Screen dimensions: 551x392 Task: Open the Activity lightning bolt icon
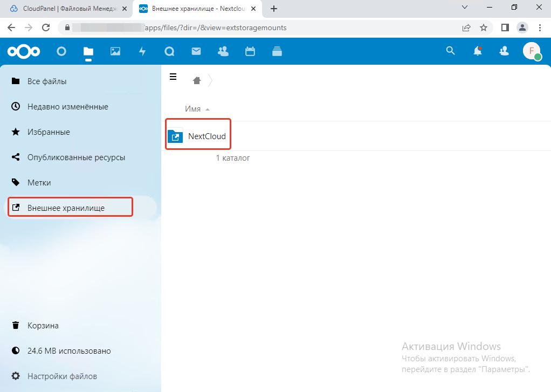pyautogui.click(x=142, y=51)
